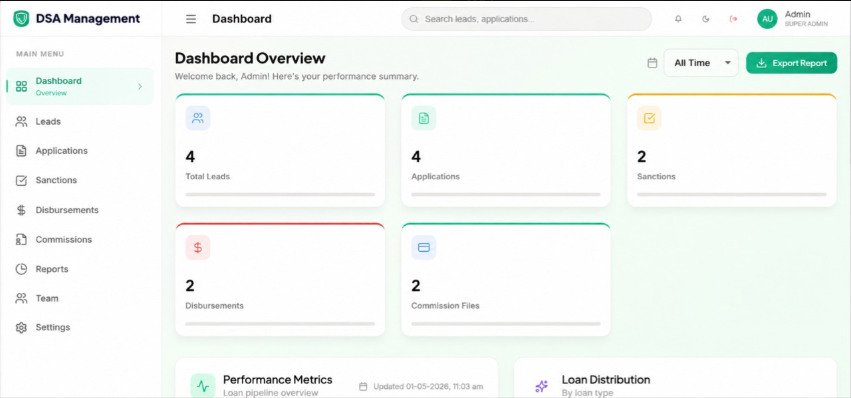Click the Applications sidebar document icon

(21, 151)
